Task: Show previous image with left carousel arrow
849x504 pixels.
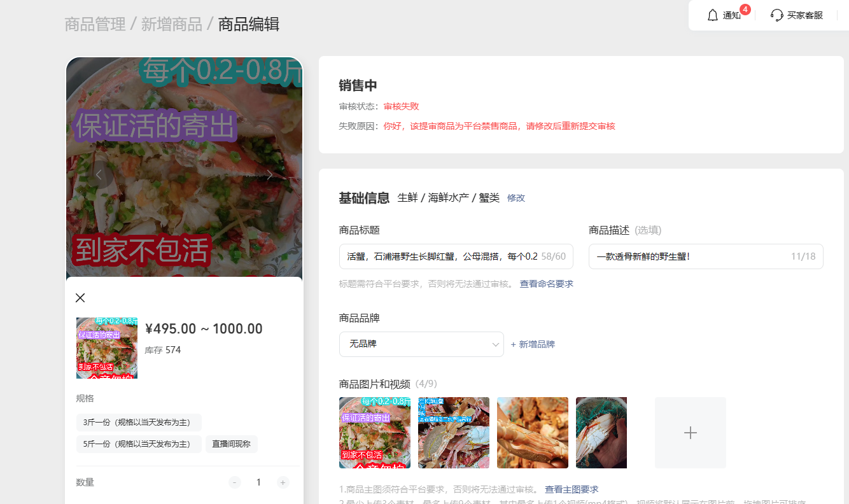Action: tap(99, 174)
